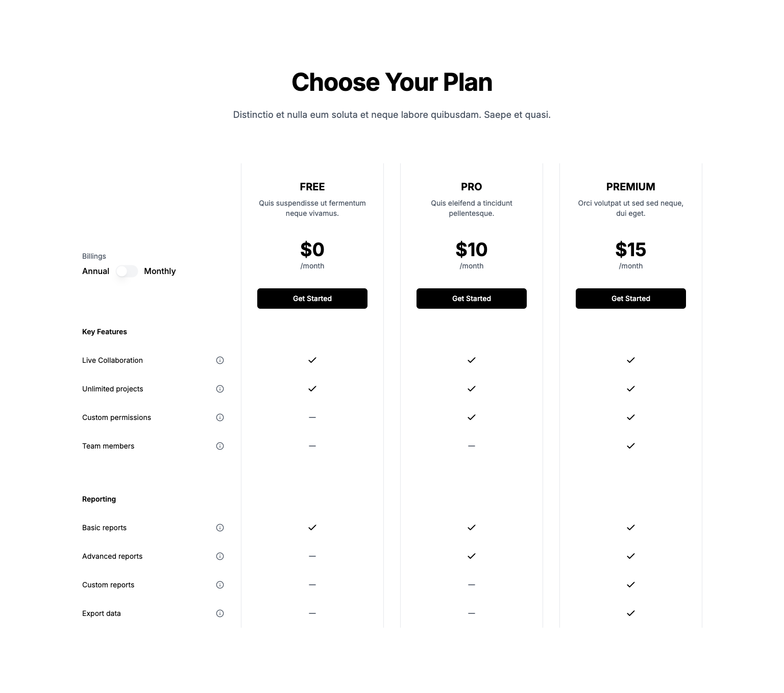Select the Monthly billing label

(x=160, y=271)
